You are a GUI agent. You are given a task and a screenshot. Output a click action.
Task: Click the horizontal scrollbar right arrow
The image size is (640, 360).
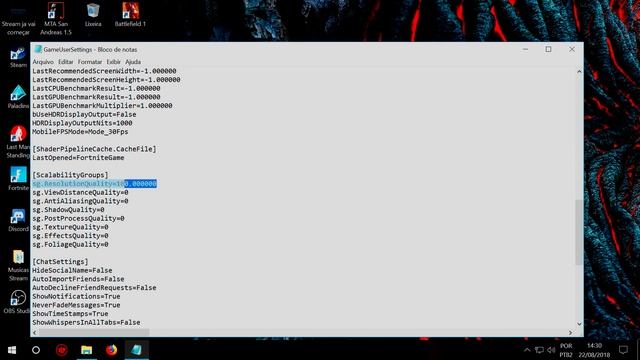(x=570, y=333)
